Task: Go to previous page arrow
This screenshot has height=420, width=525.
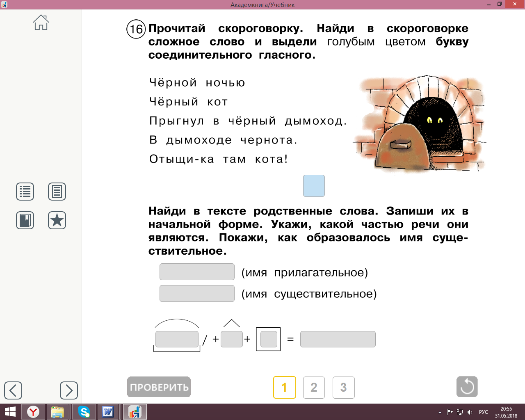Action: [x=13, y=390]
